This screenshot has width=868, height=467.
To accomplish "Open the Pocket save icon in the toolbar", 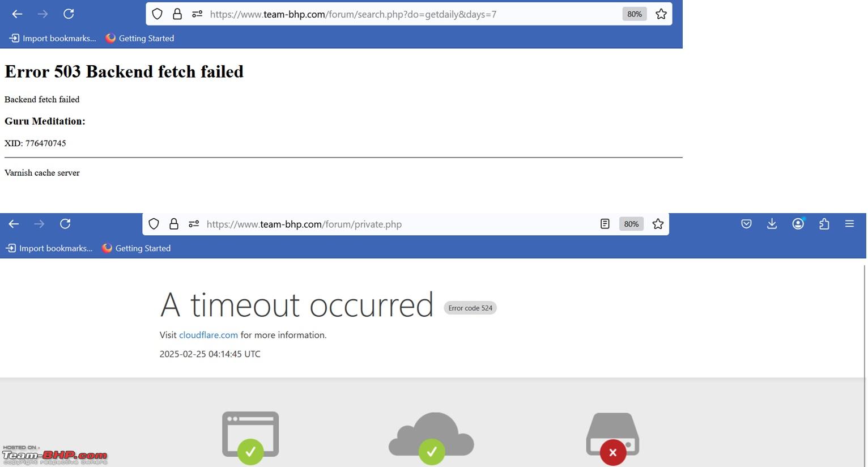I will tap(746, 224).
